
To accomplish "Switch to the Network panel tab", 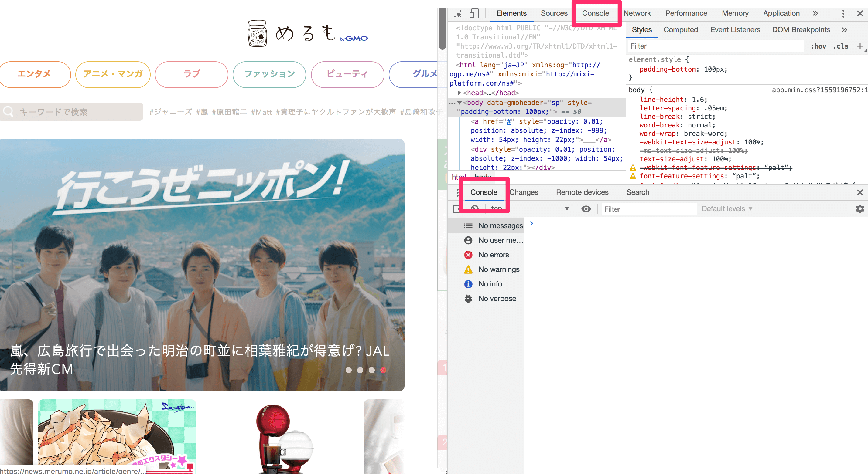I will click(x=637, y=13).
